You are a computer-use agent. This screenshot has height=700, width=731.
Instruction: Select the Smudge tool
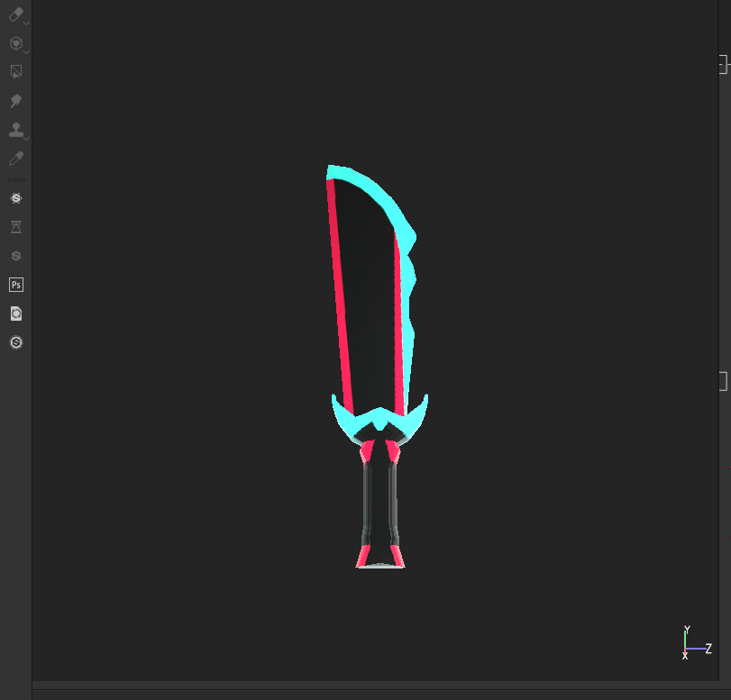[14, 101]
